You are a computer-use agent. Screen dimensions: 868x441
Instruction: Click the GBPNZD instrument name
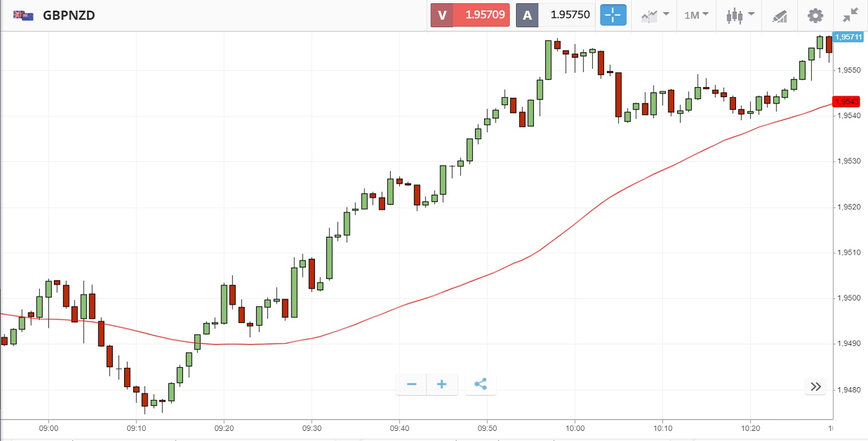click(69, 15)
